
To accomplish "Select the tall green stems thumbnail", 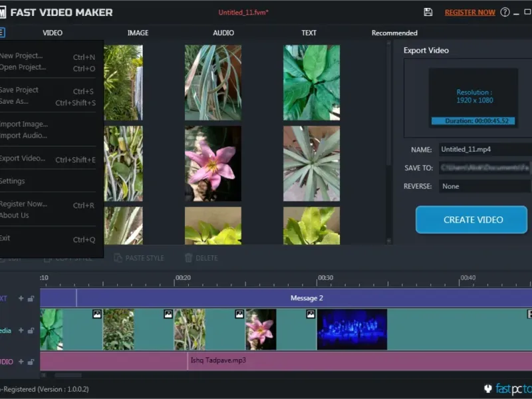I will 124,164.
